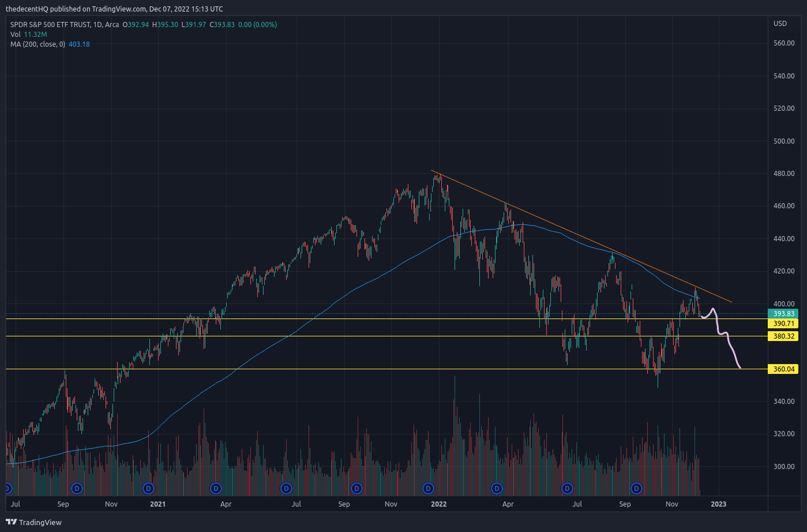Click dividend marker near Jul 2022
Image resolution: width=807 pixels, height=532 pixels.
point(567,489)
